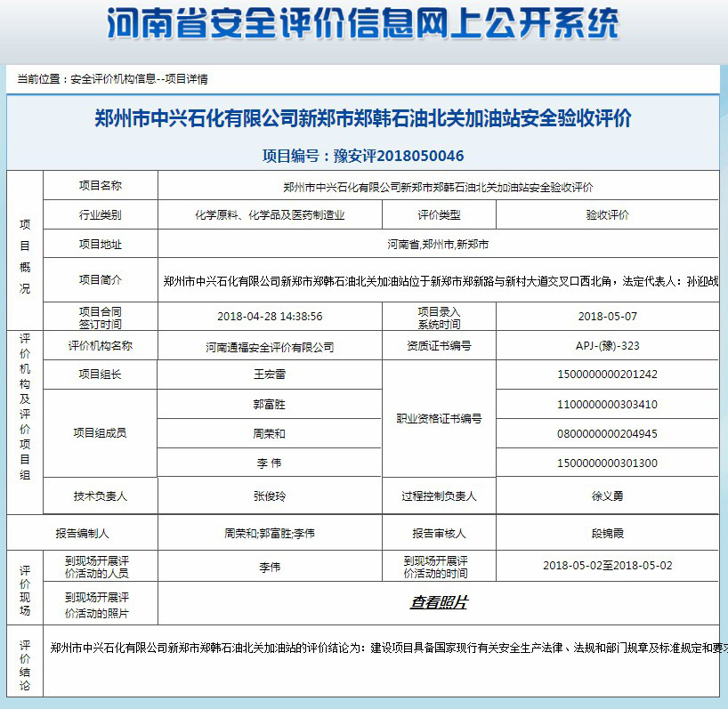Click process control lead 徐义勇
This screenshot has width=728, height=709.
[607, 496]
